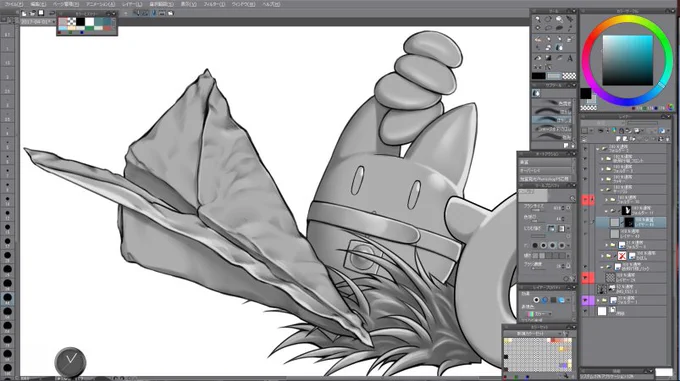The height and width of the screenshot is (381, 680).
Task: Pick a shade in color square
Action: [x=628, y=60]
